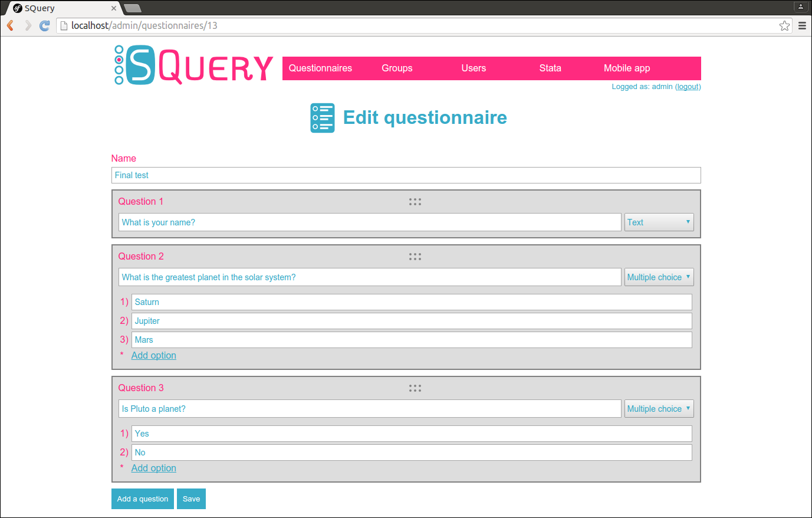Reload the page with the refresh icon
The width and height of the screenshot is (812, 518).
44,25
